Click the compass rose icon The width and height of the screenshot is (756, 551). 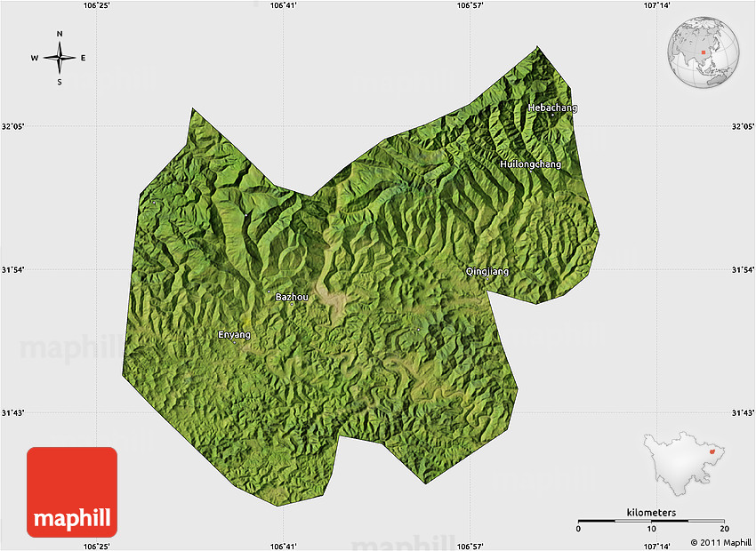pos(60,58)
